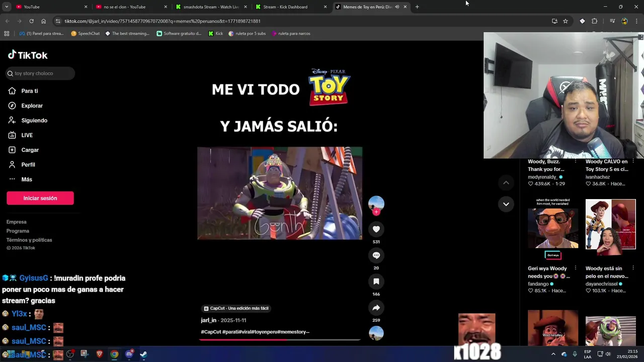Viewport: 644px width, 362px height.
Task: Open options for Woody CALVO video
Action: coord(633,161)
